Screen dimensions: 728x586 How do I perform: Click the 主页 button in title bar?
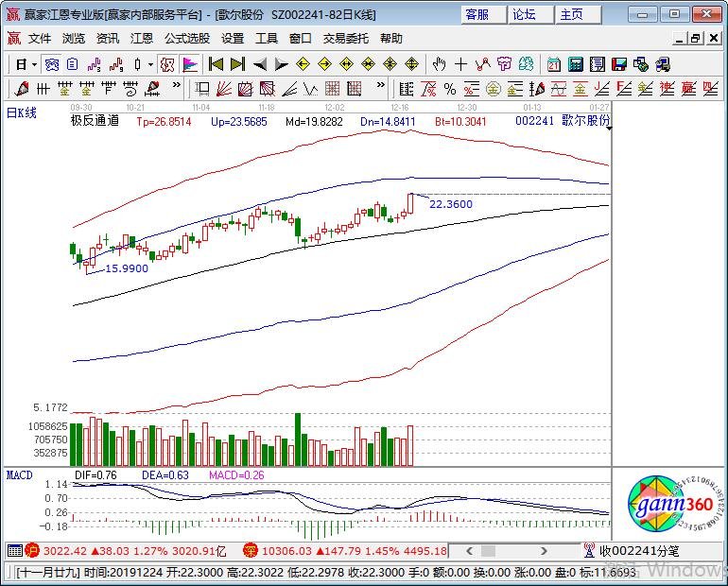pyautogui.click(x=578, y=15)
